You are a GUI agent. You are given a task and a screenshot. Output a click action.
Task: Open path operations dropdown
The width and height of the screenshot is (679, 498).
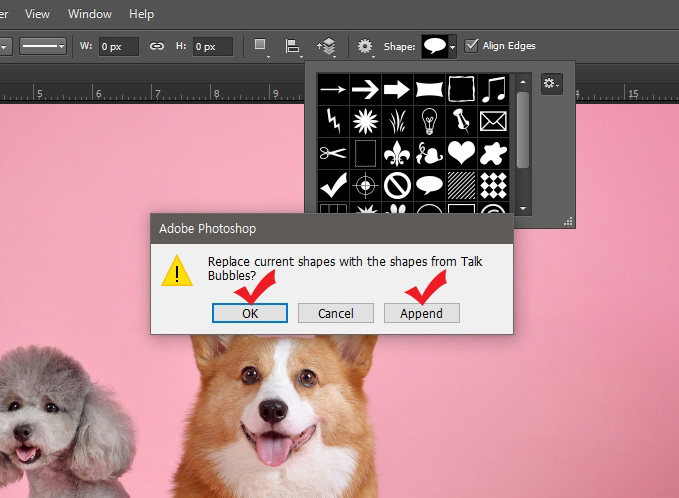point(260,46)
